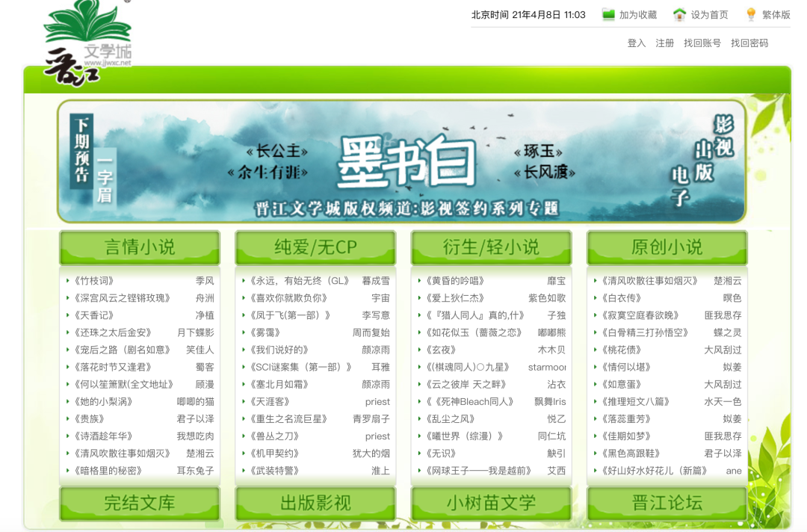Open novel 《白骨精三打孙悟空》
807x532 pixels.
click(645, 333)
